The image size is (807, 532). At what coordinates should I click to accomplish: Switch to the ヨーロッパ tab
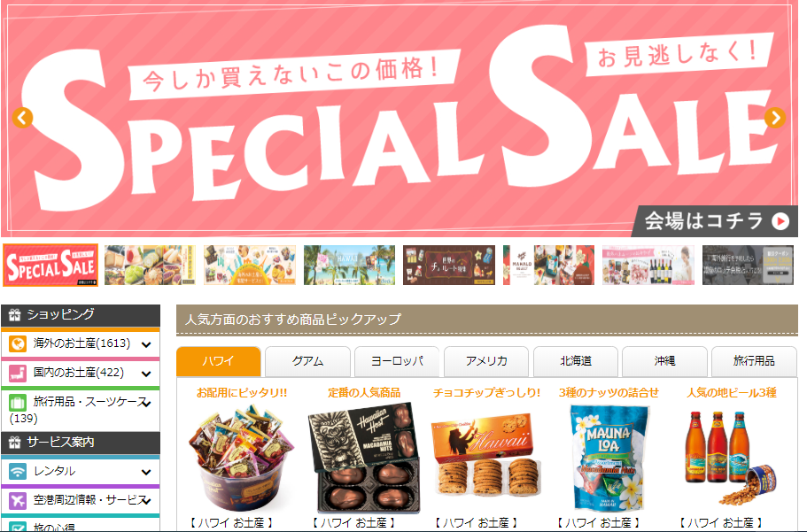397,361
